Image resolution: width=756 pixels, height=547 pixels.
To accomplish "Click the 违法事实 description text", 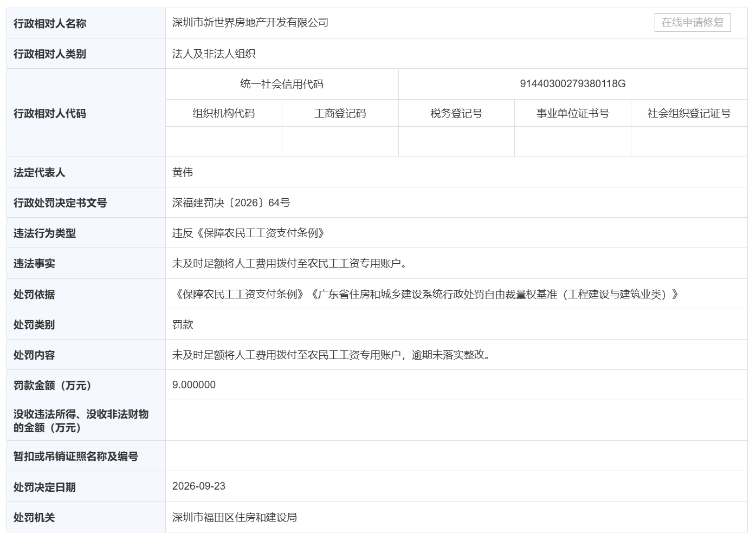I will pos(291,264).
